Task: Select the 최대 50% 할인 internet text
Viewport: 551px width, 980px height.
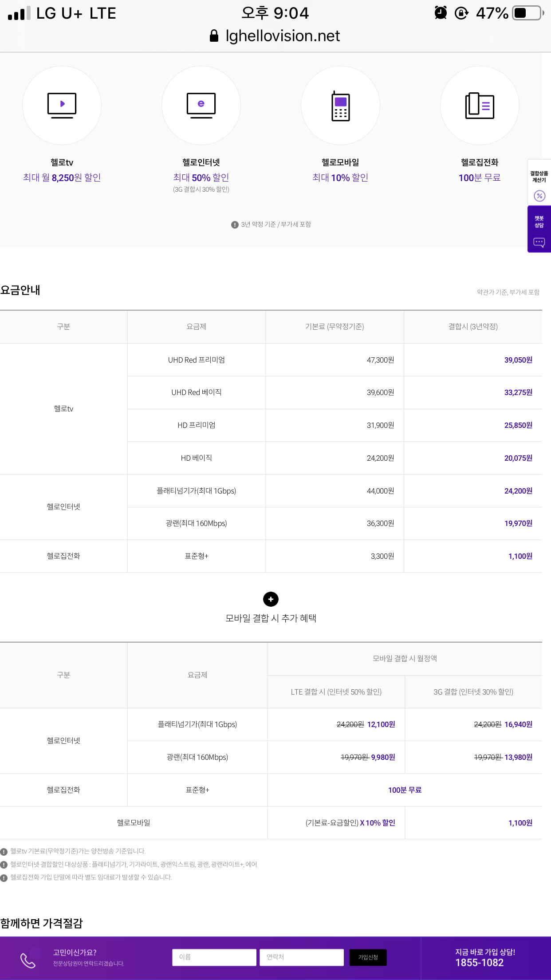Action: click(201, 178)
